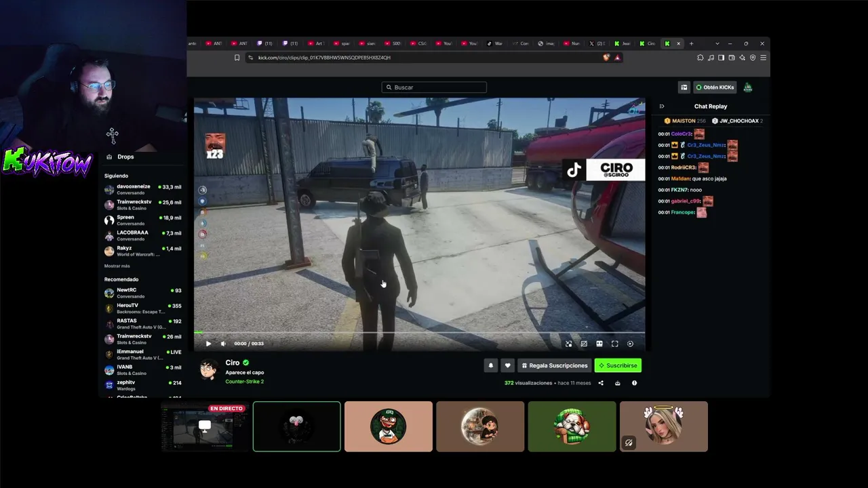
Task: Expand the browser tab search dropdown arrow
Action: [x=717, y=43]
